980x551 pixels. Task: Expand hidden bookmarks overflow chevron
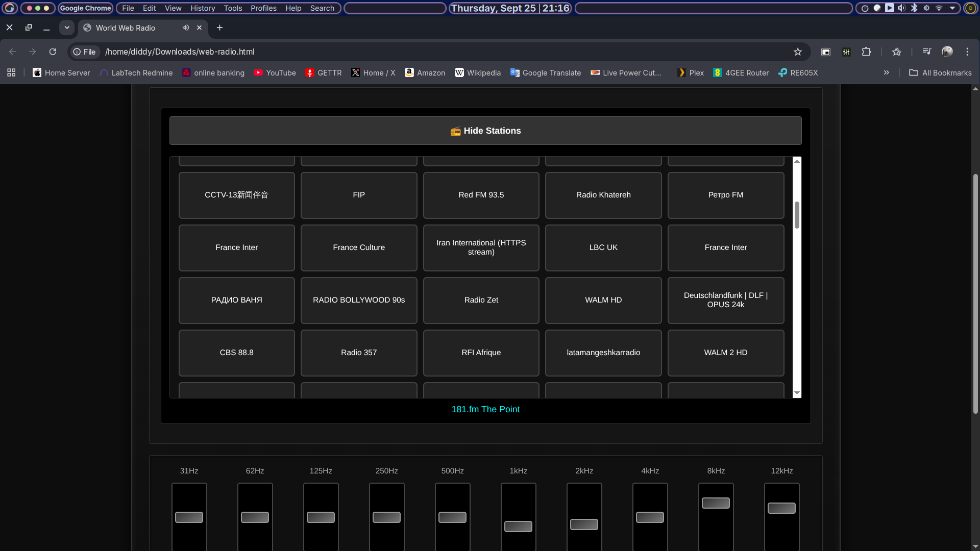tap(887, 72)
